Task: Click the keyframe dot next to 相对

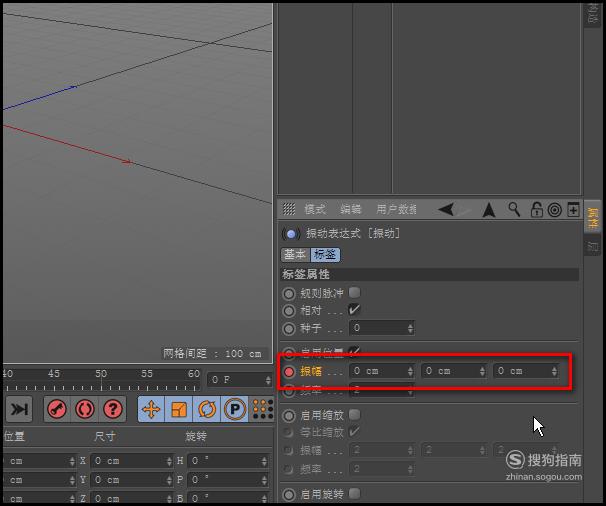Action: point(289,311)
